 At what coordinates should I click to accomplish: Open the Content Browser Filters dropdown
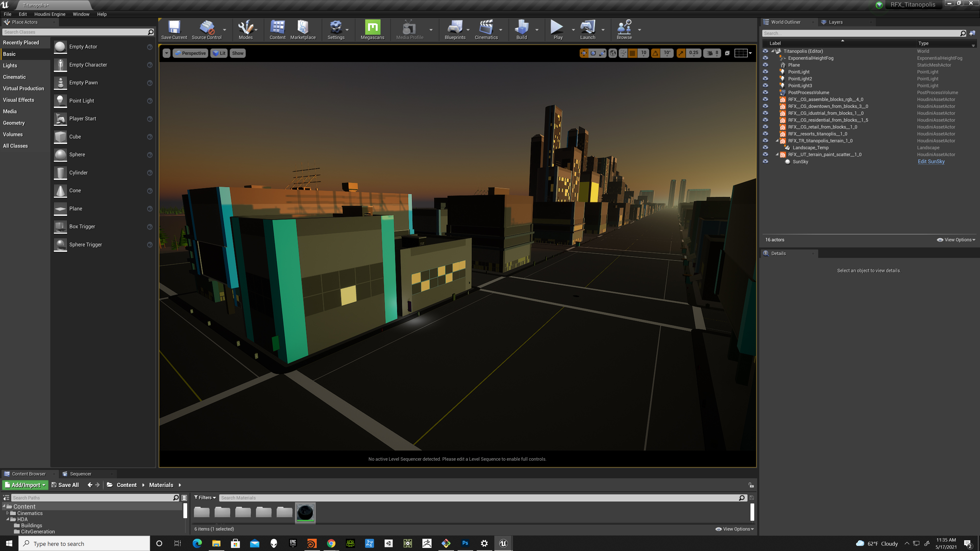point(205,498)
